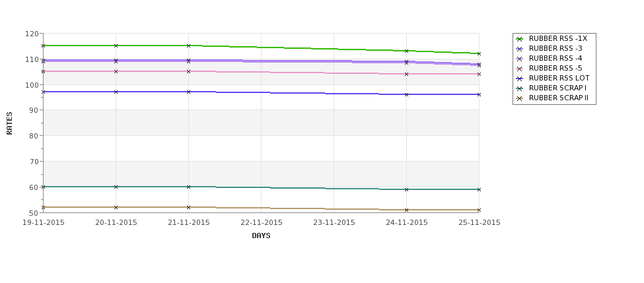The width and height of the screenshot is (644, 283).
Task: Click SCRAP II data point at 24-11-2015
Action: point(406,210)
